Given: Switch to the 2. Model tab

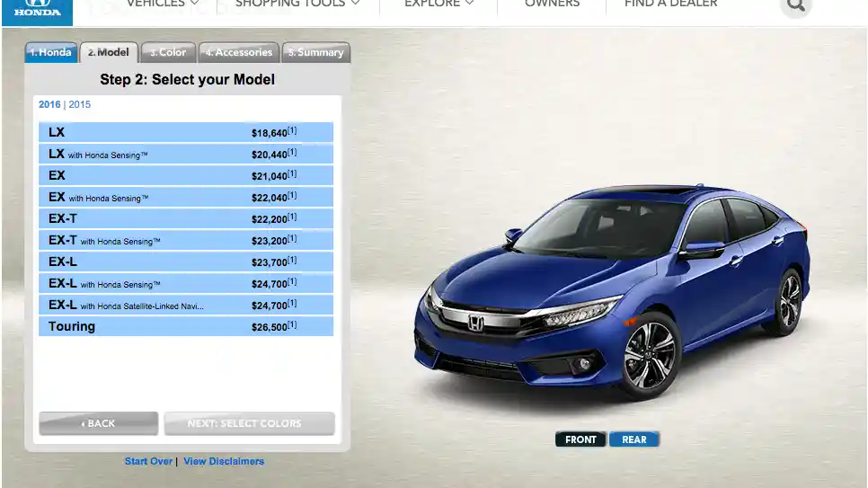Looking at the screenshot, I should (109, 53).
